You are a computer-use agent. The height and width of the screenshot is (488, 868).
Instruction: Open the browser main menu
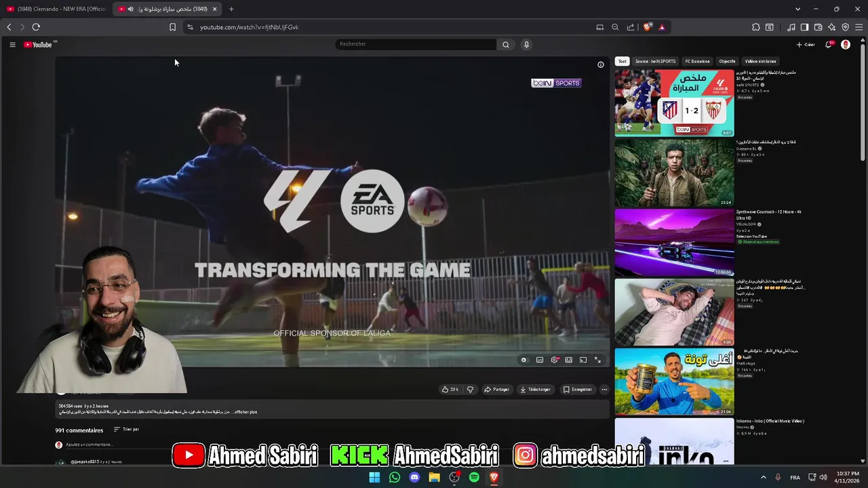pyautogui.click(x=859, y=27)
